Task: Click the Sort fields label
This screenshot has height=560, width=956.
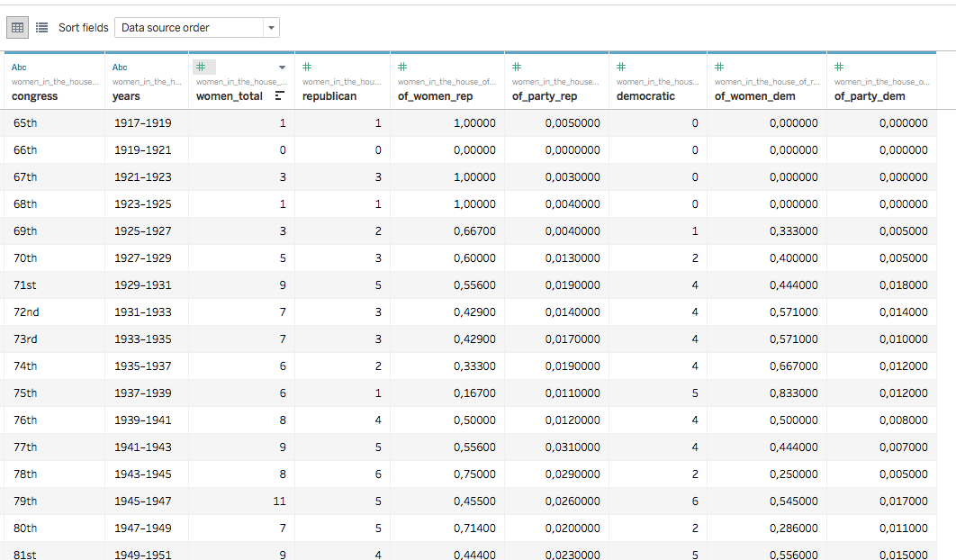Action: (83, 27)
